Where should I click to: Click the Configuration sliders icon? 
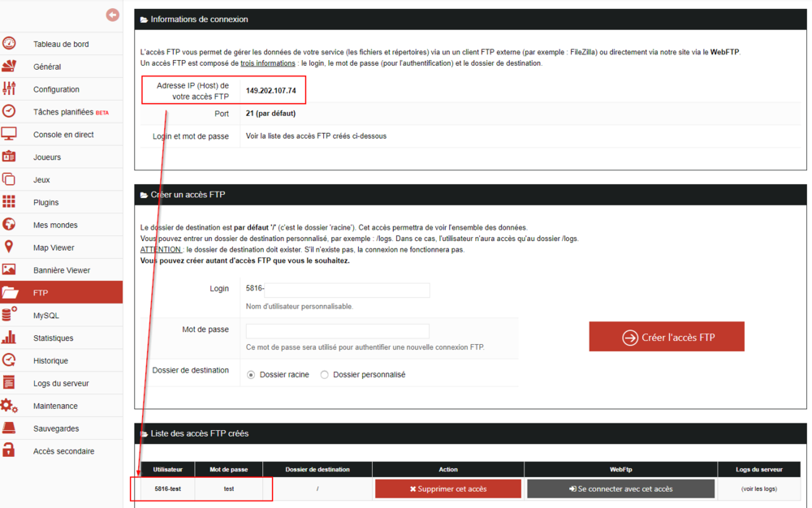tap(9, 89)
